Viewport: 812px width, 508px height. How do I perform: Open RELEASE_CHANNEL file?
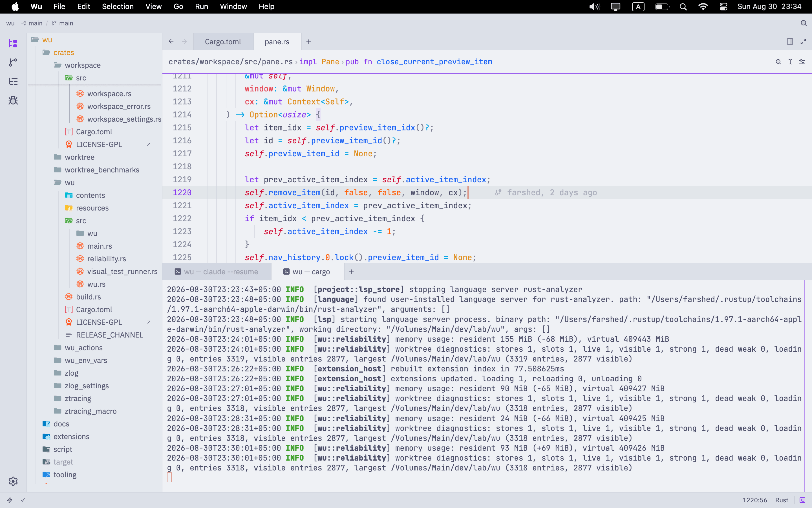point(109,335)
